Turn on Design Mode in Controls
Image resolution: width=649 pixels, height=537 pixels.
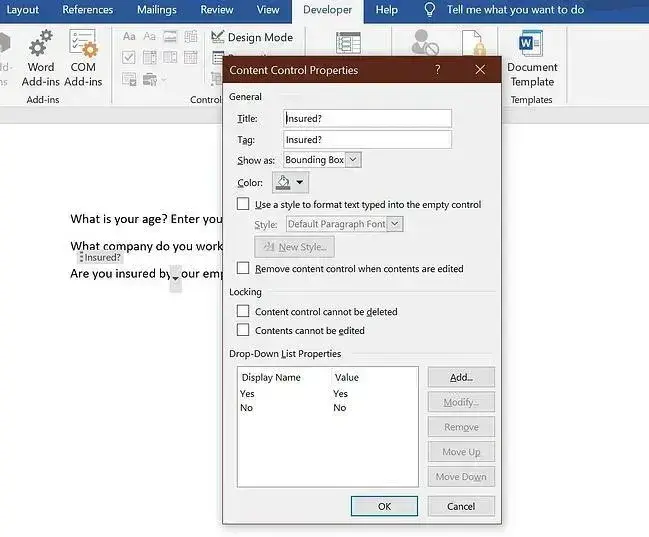tap(251, 37)
